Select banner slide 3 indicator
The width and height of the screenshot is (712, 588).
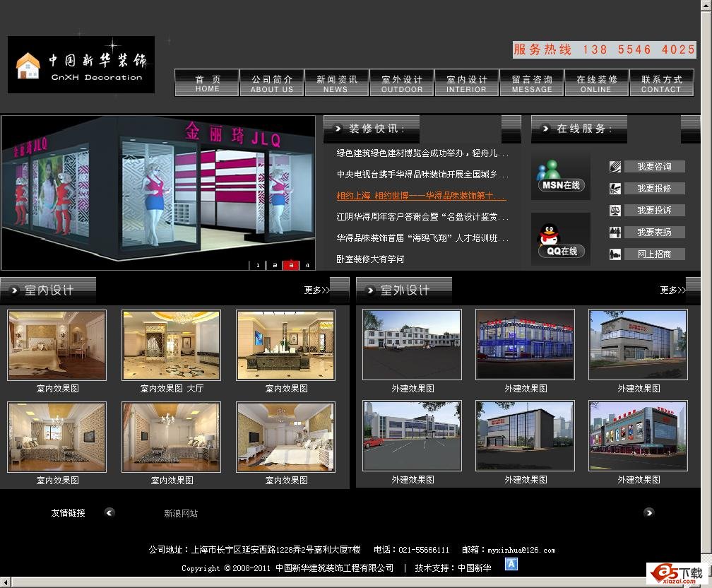291,265
